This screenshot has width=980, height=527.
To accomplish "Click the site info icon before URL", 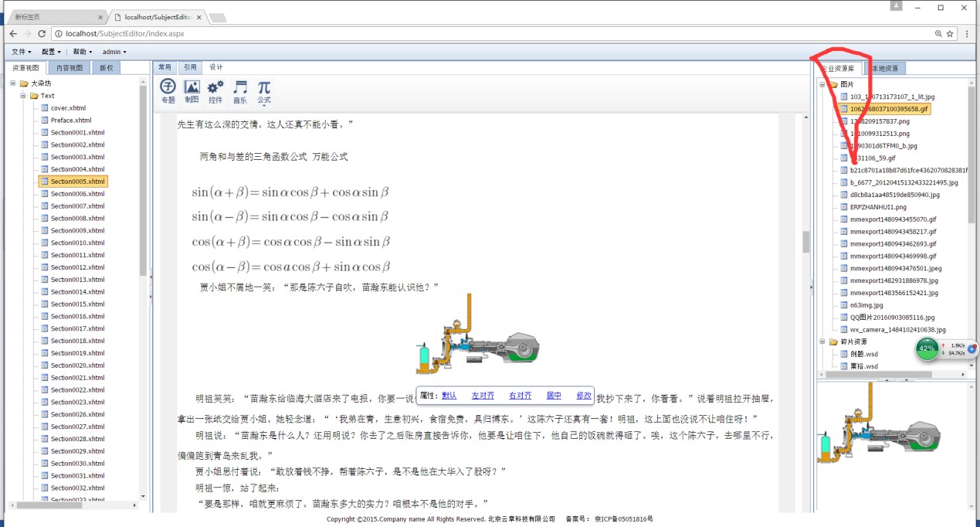I will pos(59,34).
